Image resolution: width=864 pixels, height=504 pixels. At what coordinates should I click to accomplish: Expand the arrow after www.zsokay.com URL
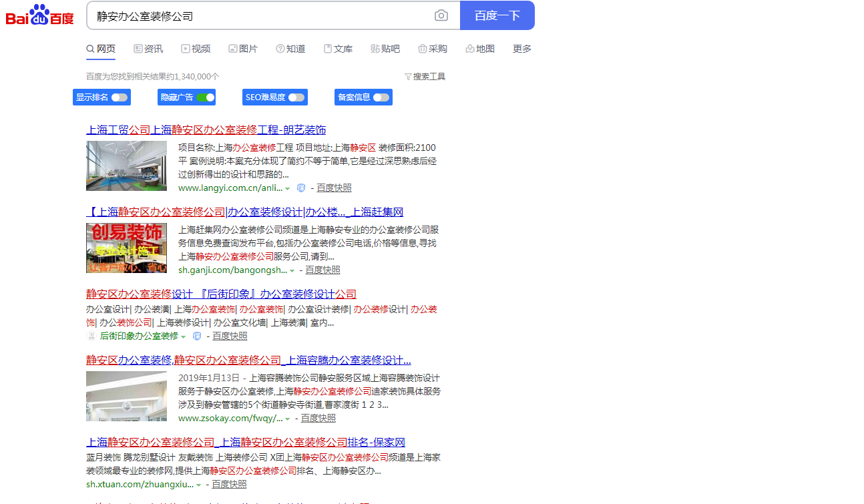pyautogui.click(x=288, y=419)
